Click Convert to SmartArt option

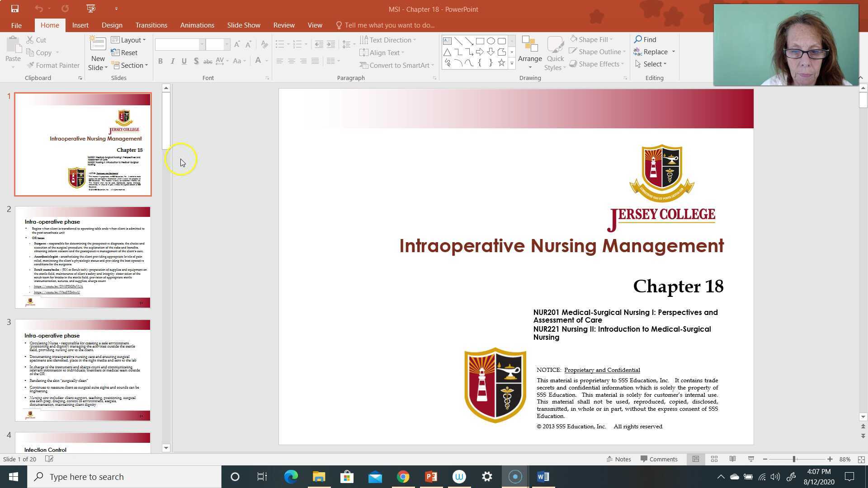coord(396,65)
